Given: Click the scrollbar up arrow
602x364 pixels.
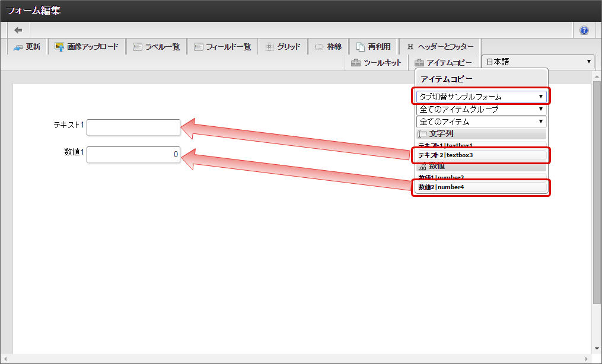Looking at the screenshot, I should click(597, 77).
